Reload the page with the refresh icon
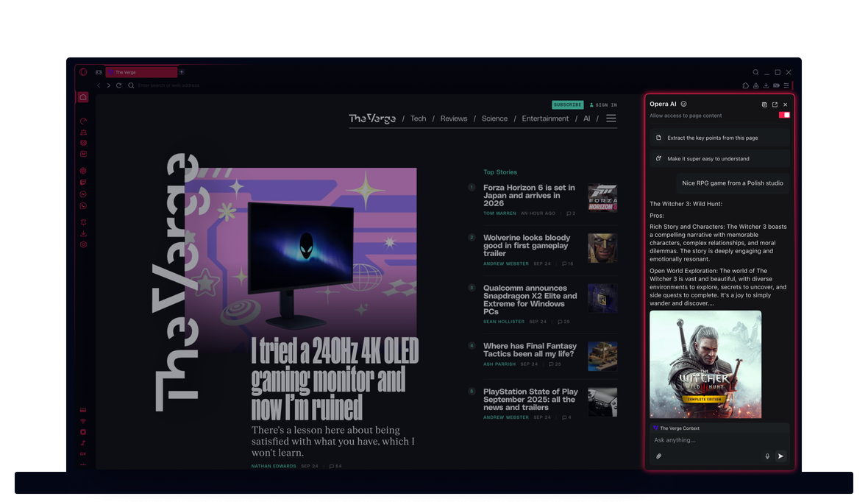The height and width of the screenshot is (502, 868). point(118,85)
